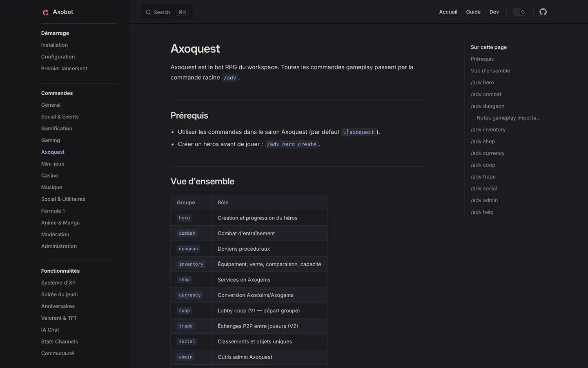Viewport: 588px width, 368px height.
Task: Open the Search box
Action: click(167, 12)
